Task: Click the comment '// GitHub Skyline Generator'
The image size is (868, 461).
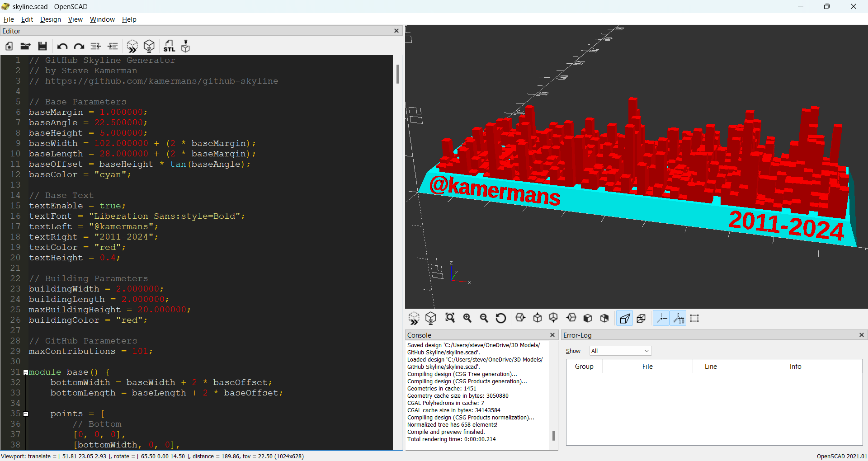Action: click(x=102, y=61)
